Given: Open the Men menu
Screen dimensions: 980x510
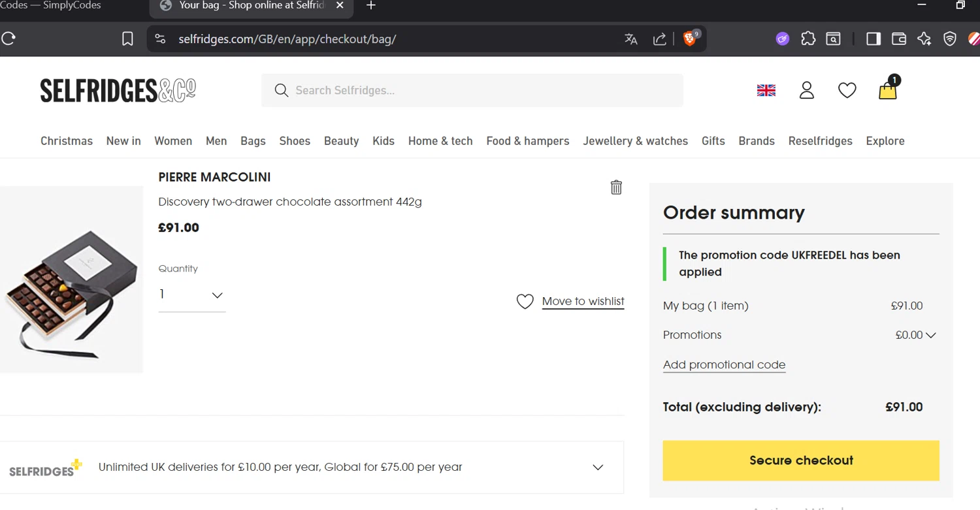Looking at the screenshot, I should [x=216, y=141].
